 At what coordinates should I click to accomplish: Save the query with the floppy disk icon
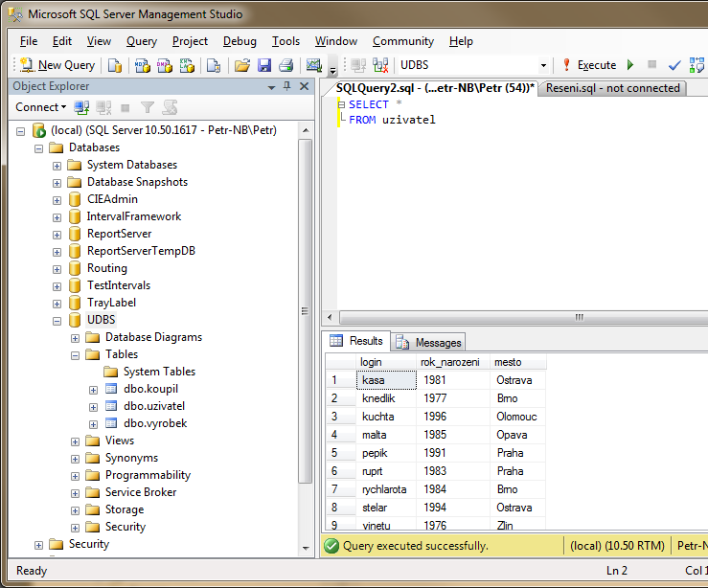(264, 65)
